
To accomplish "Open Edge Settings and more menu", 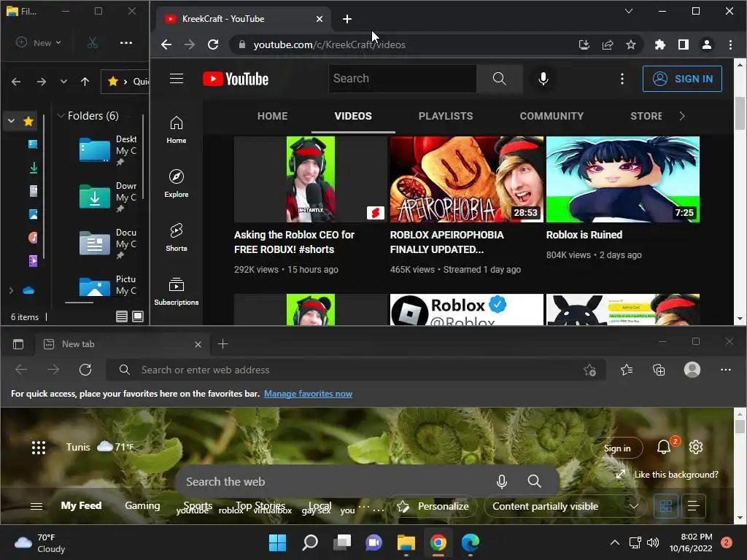I will (x=726, y=370).
